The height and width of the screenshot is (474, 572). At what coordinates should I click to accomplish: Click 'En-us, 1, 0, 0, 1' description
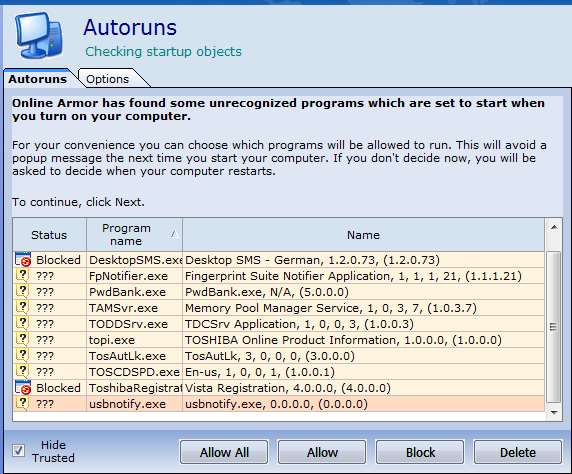click(260, 372)
